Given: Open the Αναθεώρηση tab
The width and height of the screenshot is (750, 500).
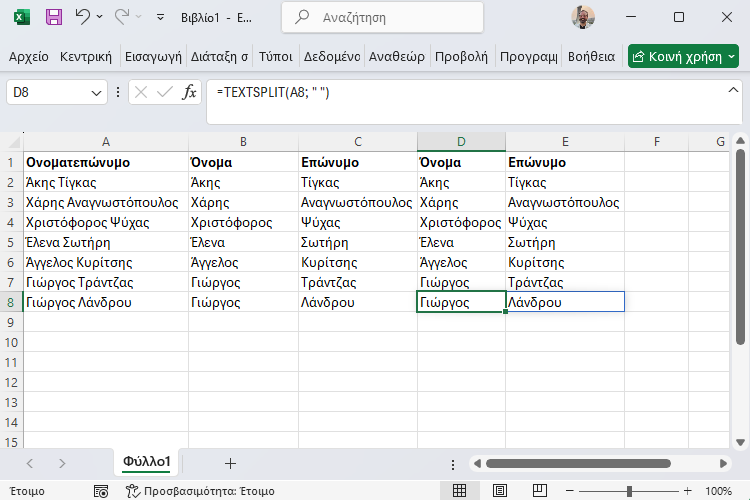Looking at the screenshot, I should 397,56.
